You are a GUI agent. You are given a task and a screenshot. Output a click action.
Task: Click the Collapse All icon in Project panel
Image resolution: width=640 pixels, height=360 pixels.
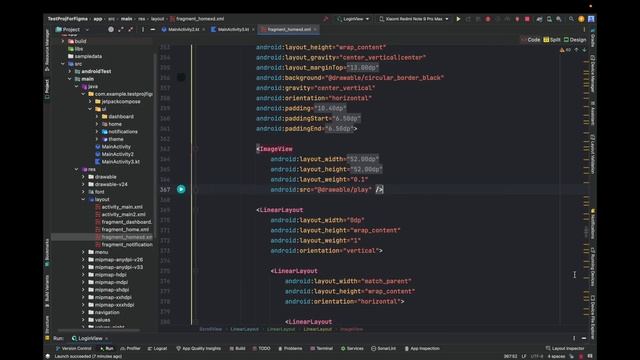tap(131, 29)
